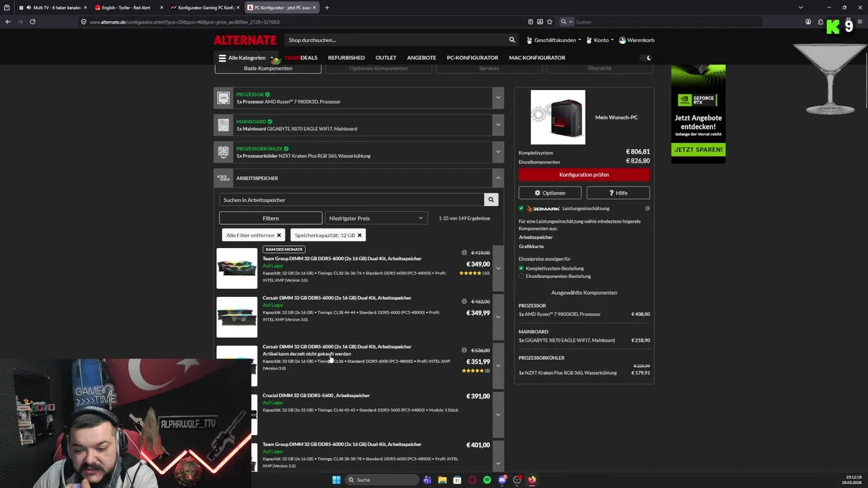This screenshot has width=868, height=488.
Task: Open browser account profile icon
Action: [x=808, y=22]
